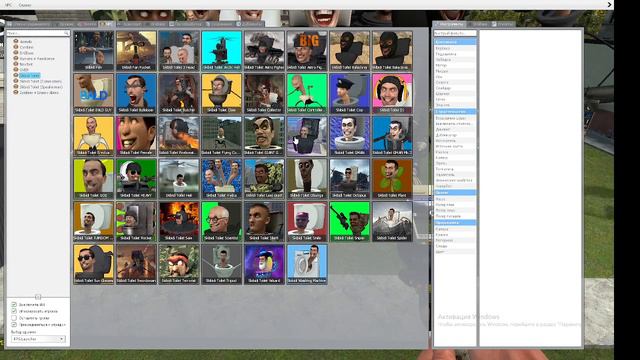Viewport: 640px width, 360px height.
Task: Choose the Skibidi Toilet Female icon
Action: (136, 136)
